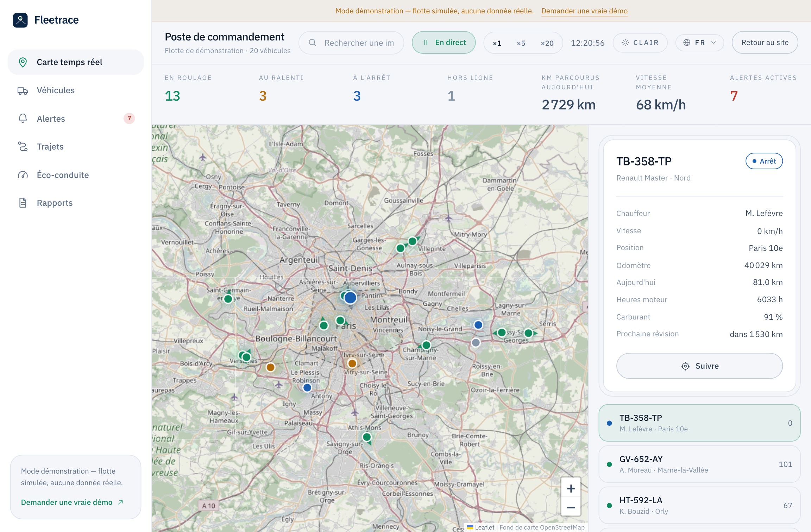Viewport: 811px width, 532px height.
Task: Click the Arrêt status badge
Action: pos(764,161)
